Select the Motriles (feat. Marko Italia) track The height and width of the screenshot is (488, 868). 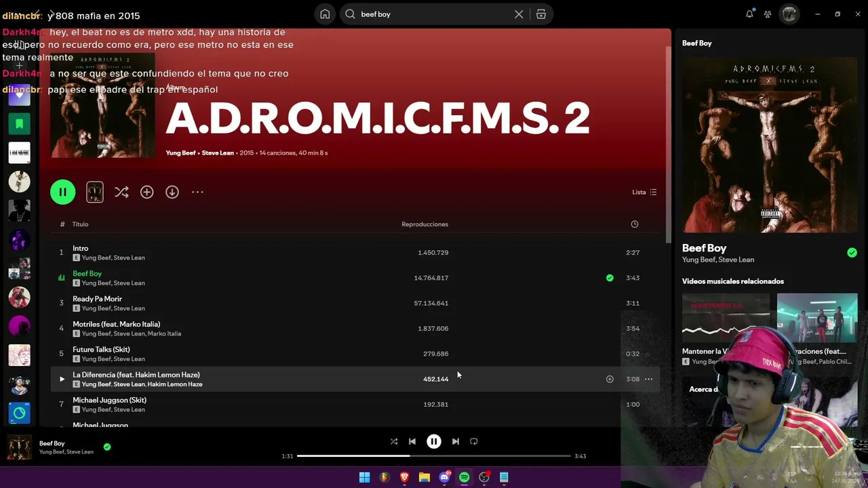[x=355, y=328]
